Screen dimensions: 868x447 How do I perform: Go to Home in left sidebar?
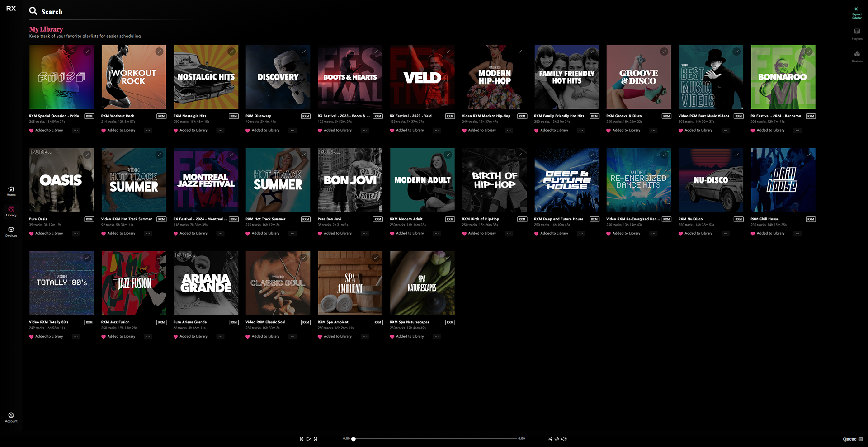(x=11, y=191)
